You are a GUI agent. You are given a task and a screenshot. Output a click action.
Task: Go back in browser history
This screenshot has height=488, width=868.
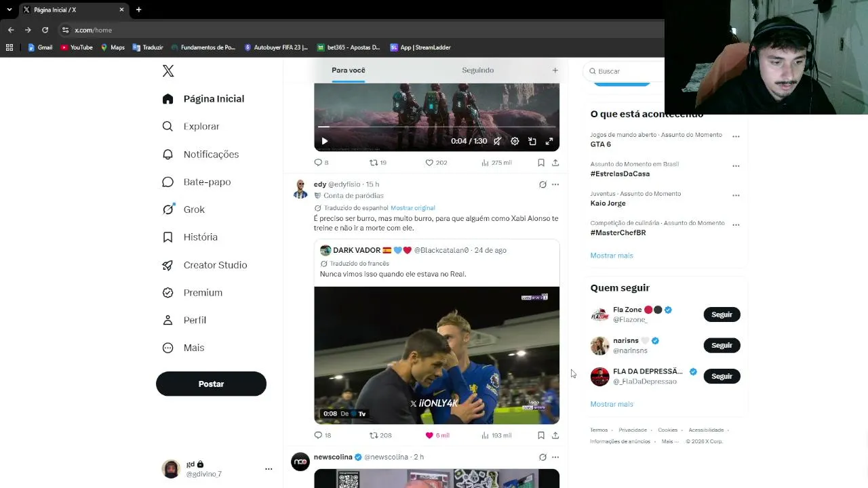pyautogui.click(x=11, y=30)
